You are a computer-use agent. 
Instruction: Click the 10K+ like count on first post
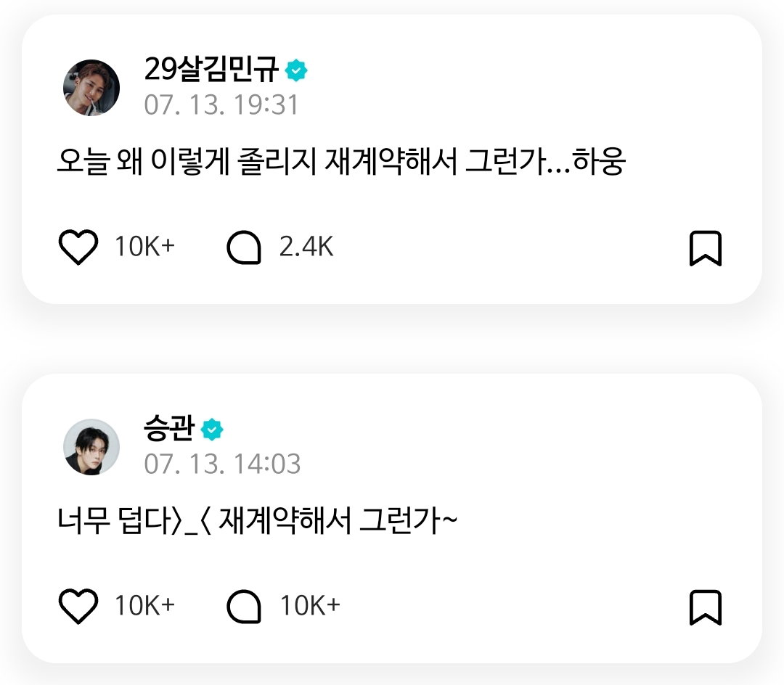(145, 247)
